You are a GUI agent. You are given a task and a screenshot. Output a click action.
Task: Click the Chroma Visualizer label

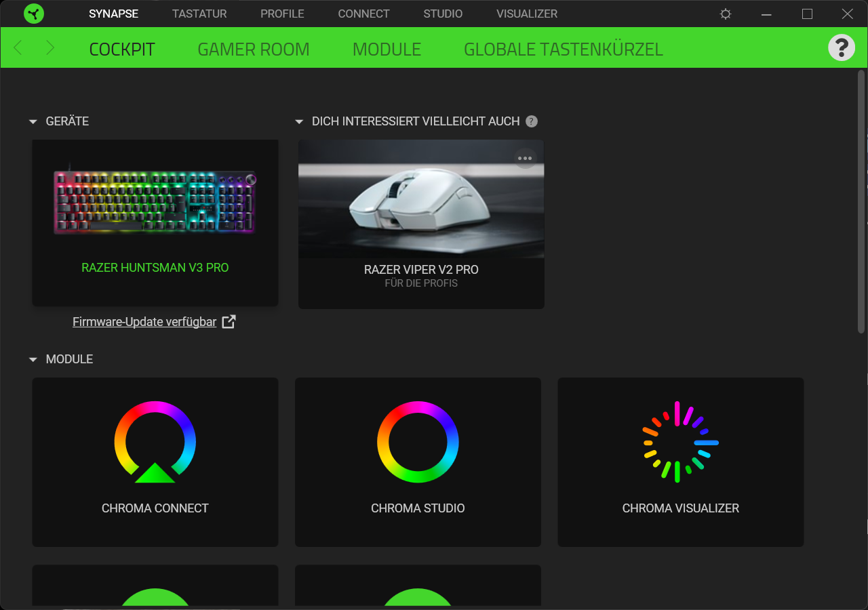click(x=681, y=508)
